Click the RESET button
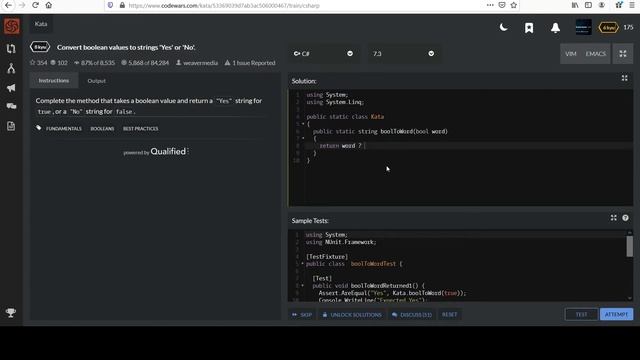This screenshot has width=640, height=360. point(449,315)
